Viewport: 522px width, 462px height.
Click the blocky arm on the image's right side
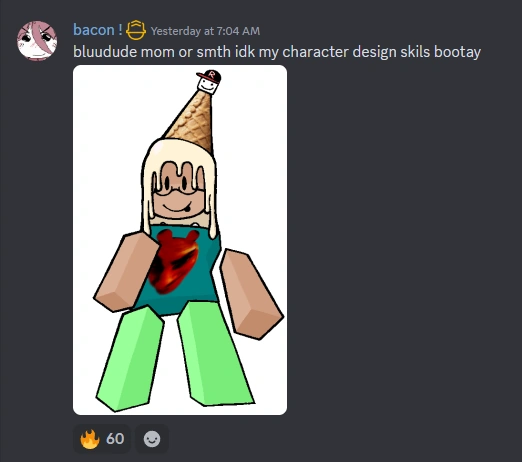252,294
